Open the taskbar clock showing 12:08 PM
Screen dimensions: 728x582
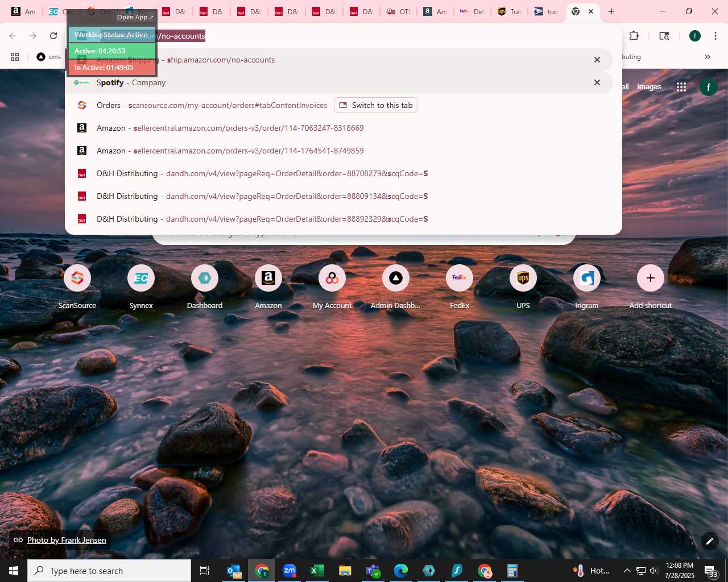click(680, 571)
